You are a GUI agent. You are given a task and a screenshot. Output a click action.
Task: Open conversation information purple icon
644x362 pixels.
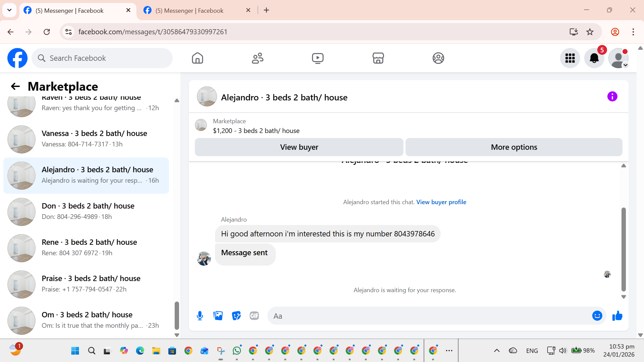click(612, 97)
